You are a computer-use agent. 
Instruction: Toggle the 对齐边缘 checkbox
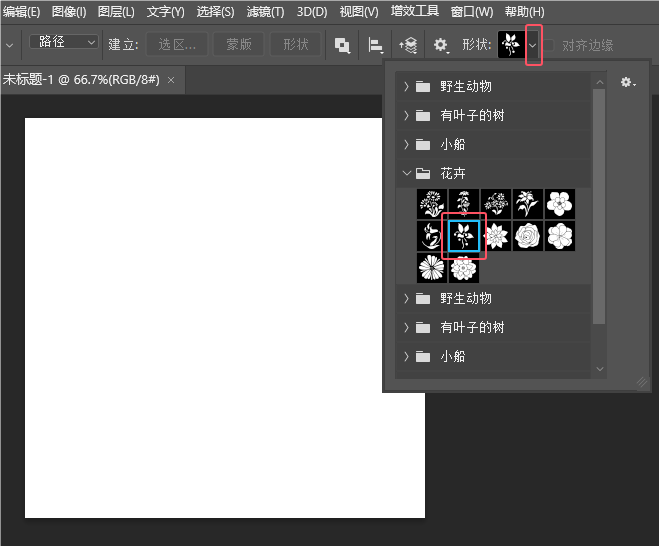(x=548, y=45)
